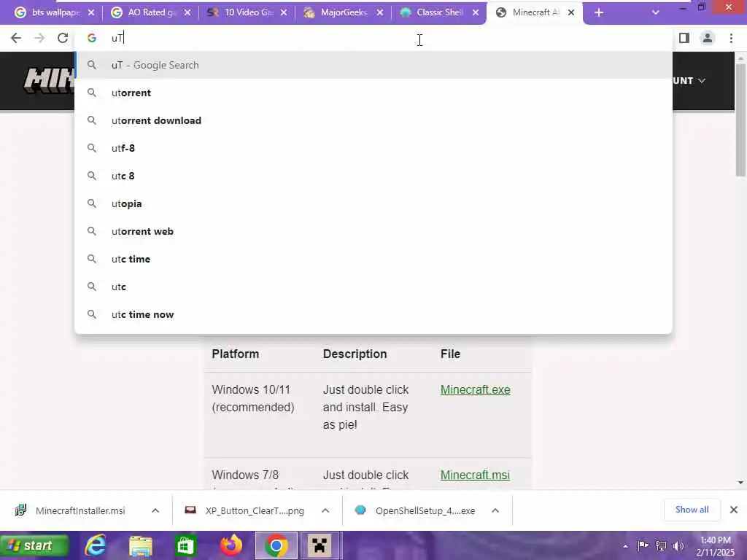Open the Chrome profile avatar
The image size is (747, 560).
click(708, 38)
